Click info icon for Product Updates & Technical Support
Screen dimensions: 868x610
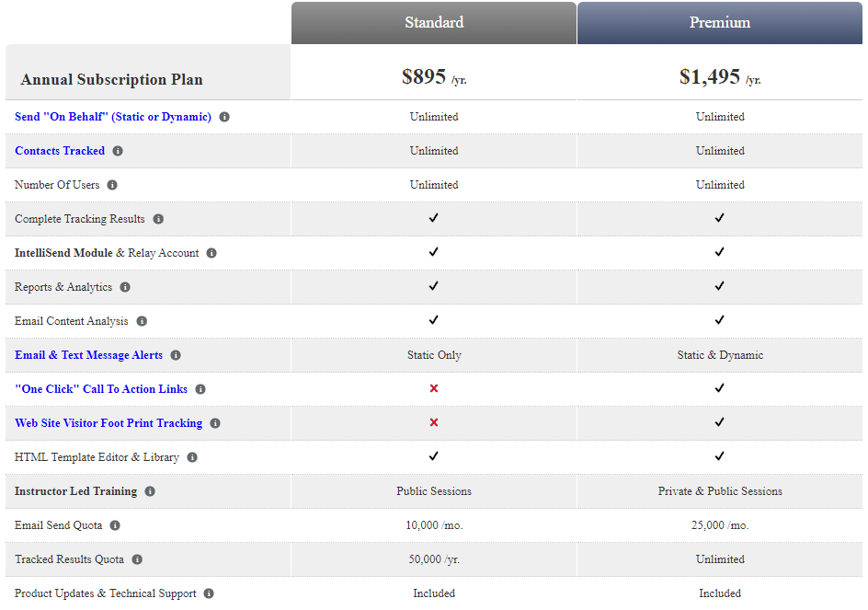[209, 593]
